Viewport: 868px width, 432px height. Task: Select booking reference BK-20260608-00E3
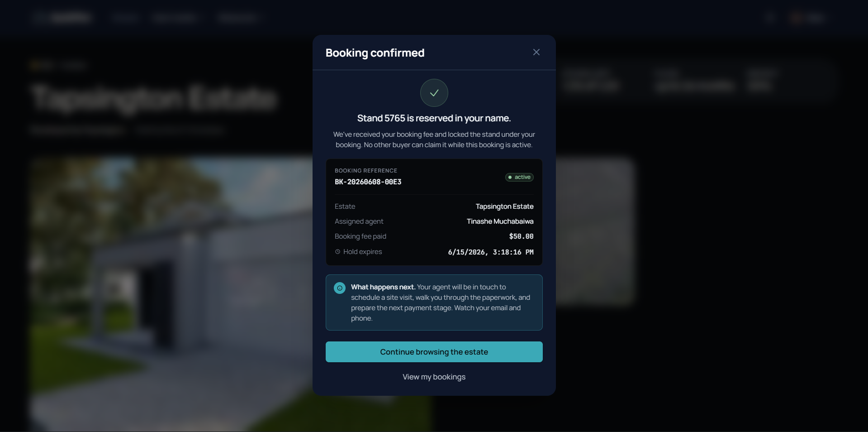coord(368,182)
